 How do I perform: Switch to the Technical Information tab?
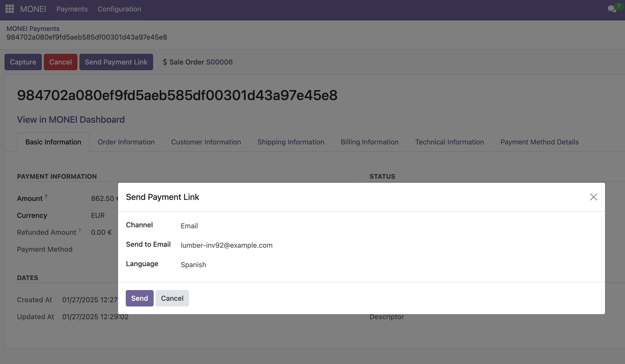click(x=449, y=142)
